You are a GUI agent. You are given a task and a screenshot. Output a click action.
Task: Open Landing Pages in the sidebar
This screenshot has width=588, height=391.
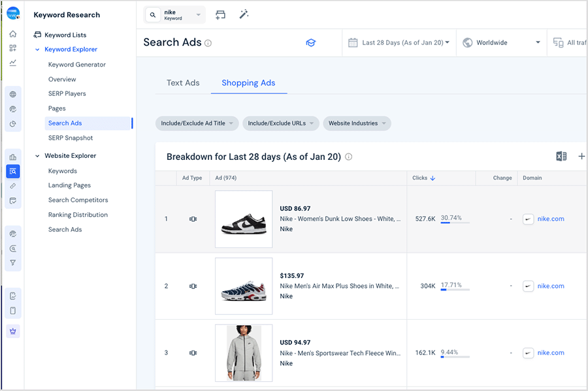pos(69,185)
